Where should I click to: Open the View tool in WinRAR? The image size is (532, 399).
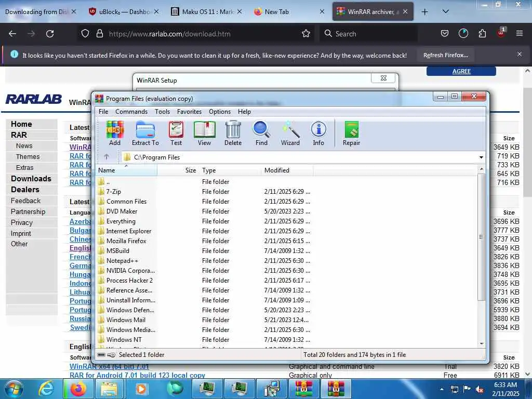click(204, 134)
